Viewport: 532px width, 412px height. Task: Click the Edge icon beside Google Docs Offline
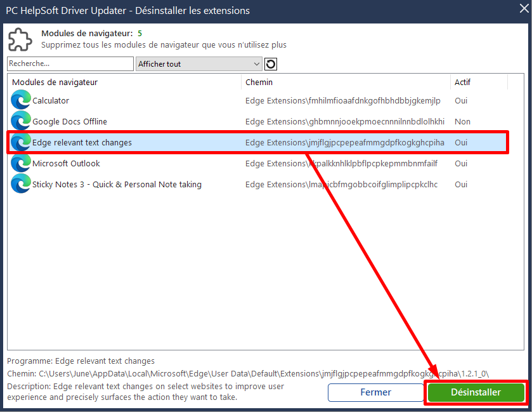click(21, 121)
